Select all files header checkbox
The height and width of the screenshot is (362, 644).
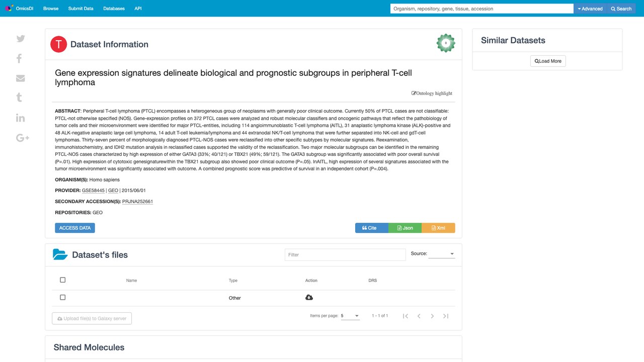62,280
